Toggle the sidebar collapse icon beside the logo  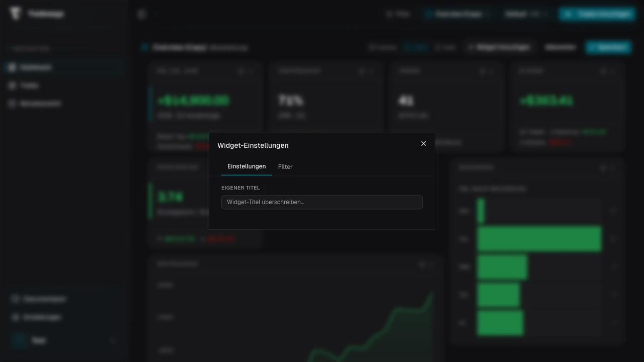click(142, 15)
